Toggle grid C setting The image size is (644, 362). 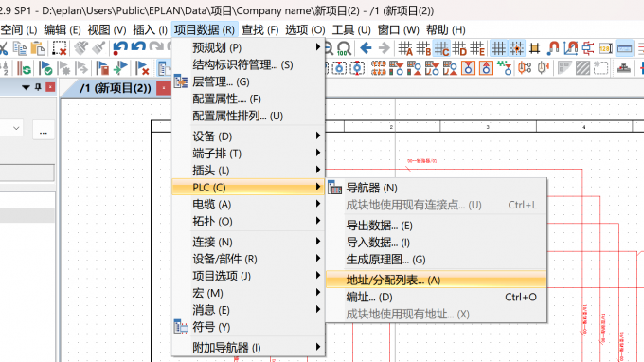pyautogui.click(x=441, y=48)
